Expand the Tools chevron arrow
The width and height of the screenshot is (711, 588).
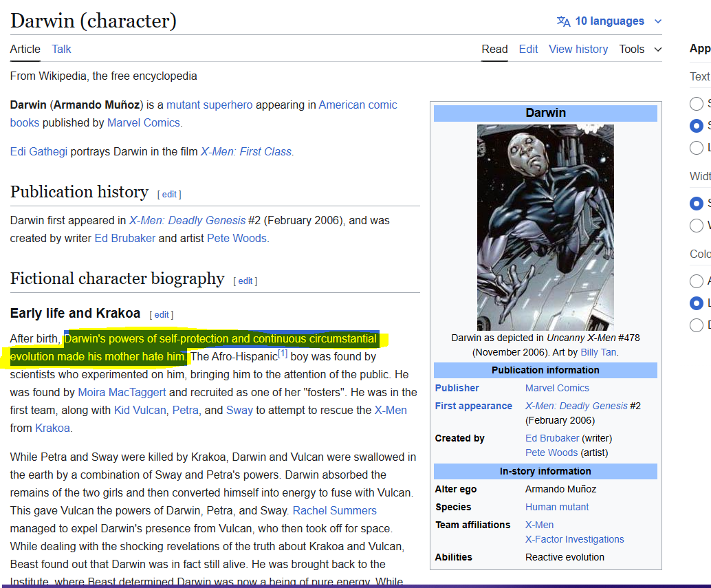pos(658,50)
